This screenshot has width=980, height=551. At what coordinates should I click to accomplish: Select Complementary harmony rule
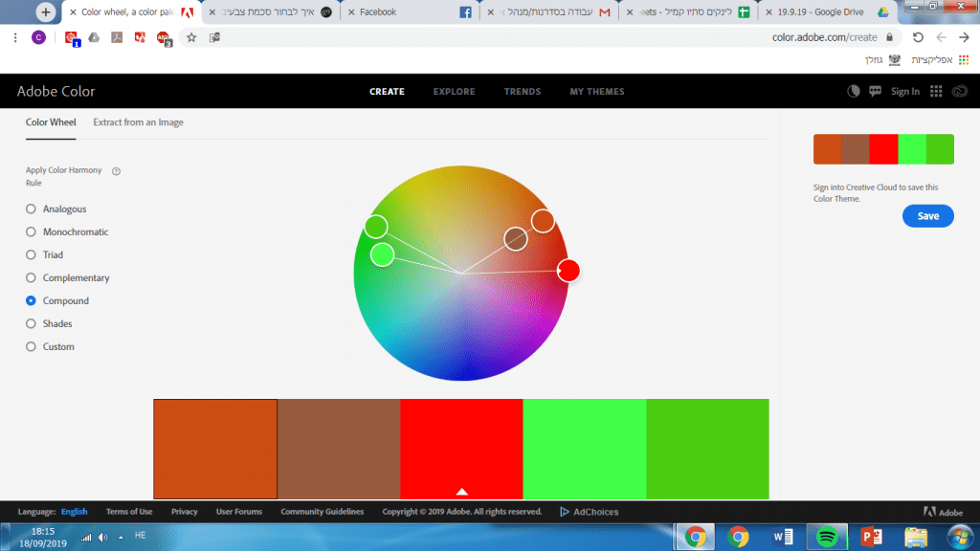[31, 277]
